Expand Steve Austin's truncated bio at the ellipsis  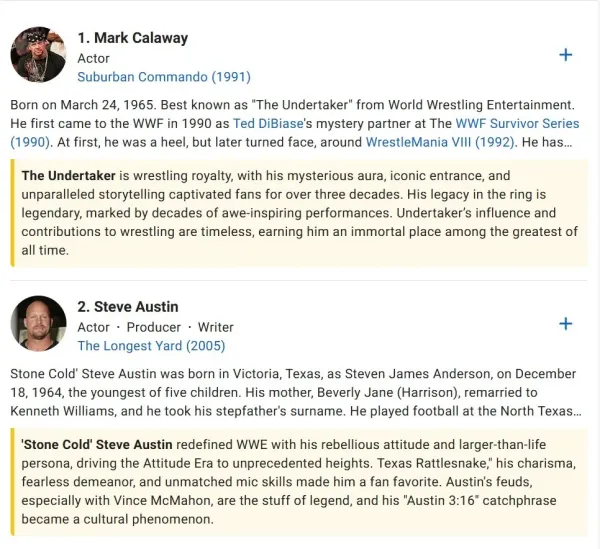[577, 412]
